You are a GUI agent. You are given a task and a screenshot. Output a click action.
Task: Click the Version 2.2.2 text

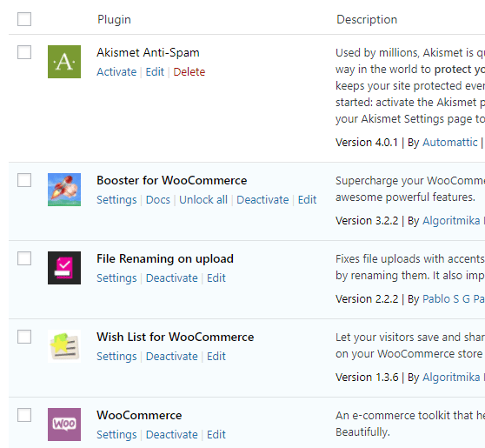(367, 299)
